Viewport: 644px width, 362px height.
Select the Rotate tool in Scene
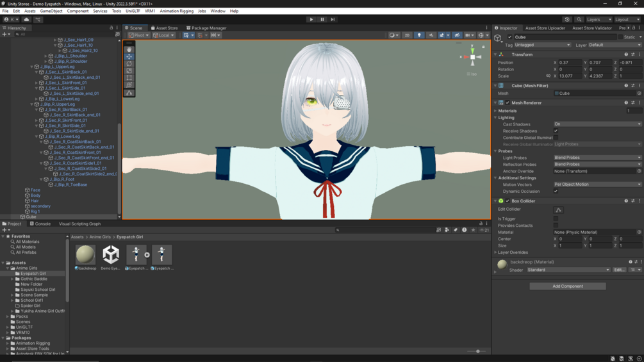(129, 63)
